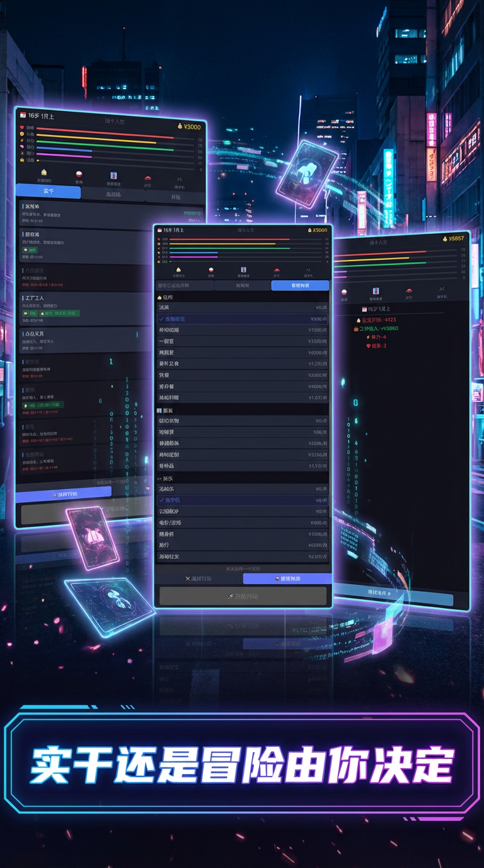The height and width of the screenshot is (868, 484).
Task: Select the rice bowl icon in left panel
Action: (79, 174)
